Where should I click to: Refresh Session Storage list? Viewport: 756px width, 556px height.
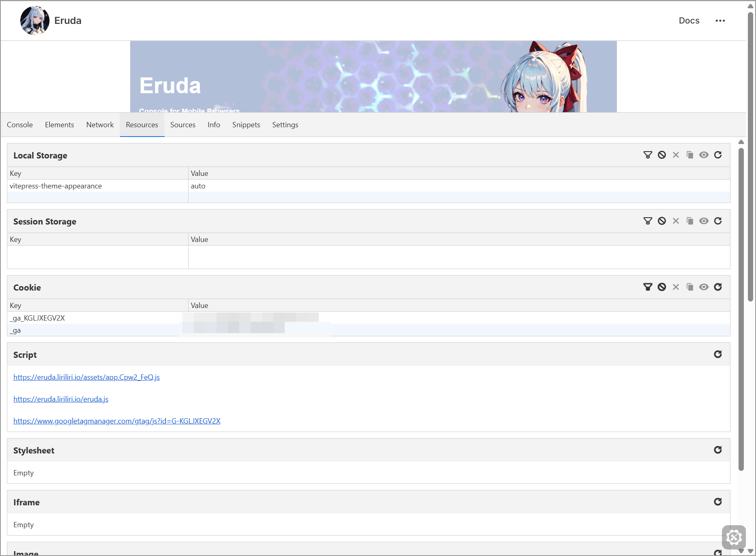(x=718, y=221)
